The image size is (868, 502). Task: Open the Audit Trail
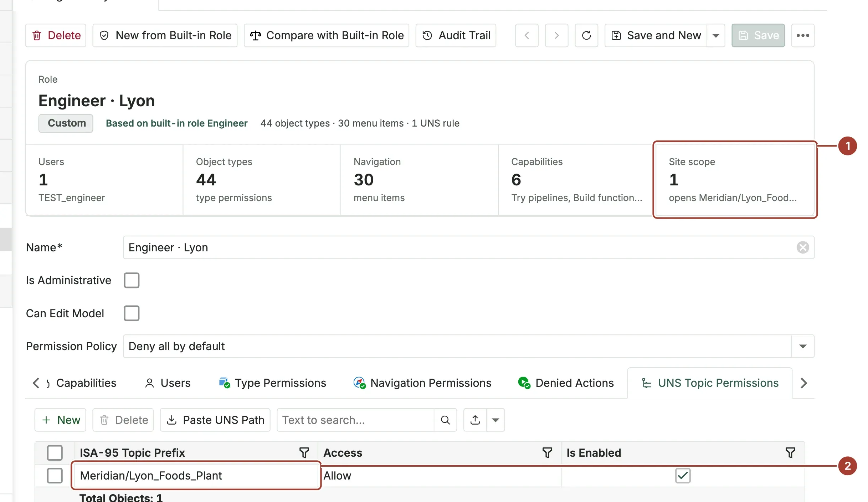tap(456, 35)
